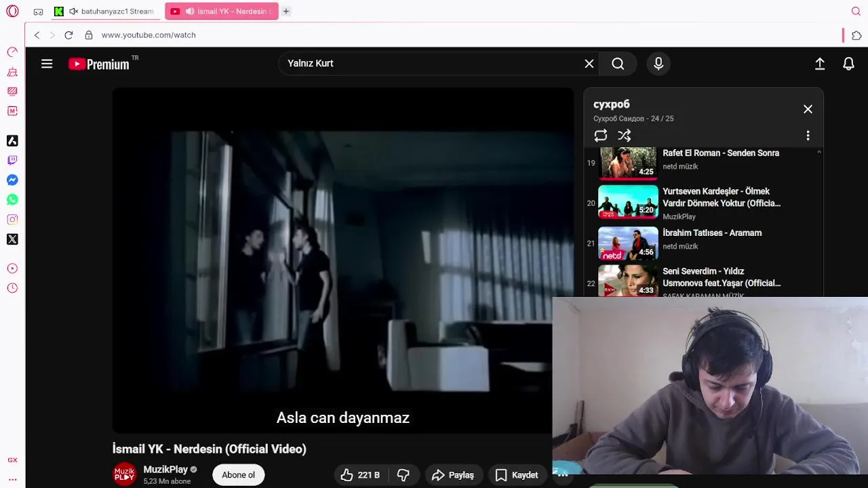Click the Kaydet save button

coord(517,475)
